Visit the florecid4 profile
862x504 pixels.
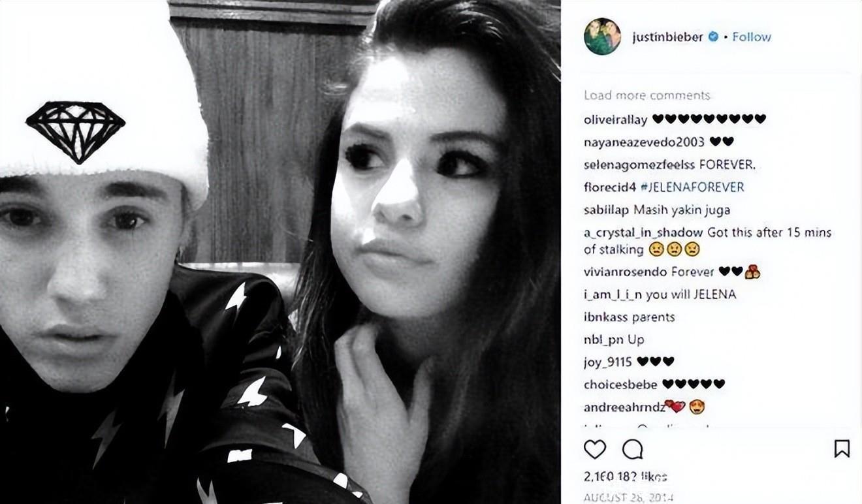click(x=609, y=187)
